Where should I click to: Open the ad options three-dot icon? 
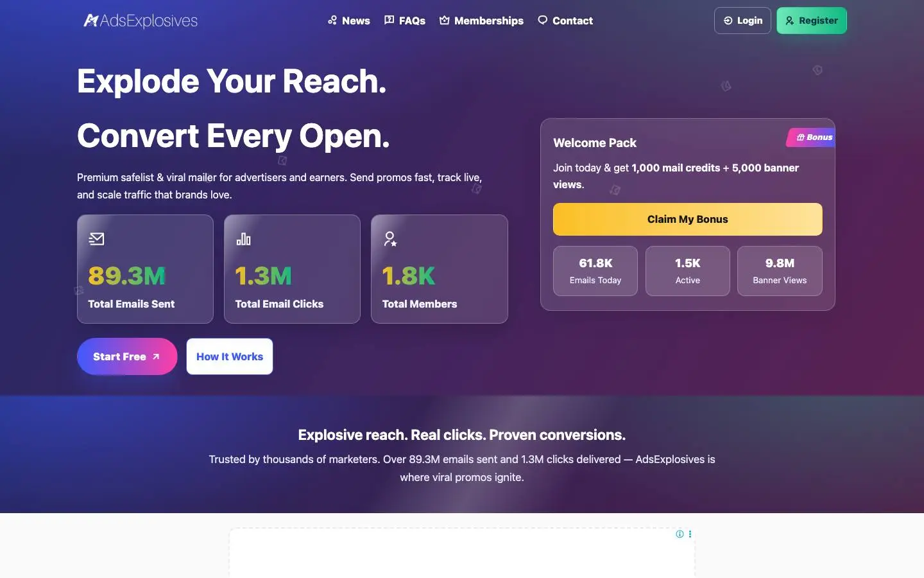[x=690, y=534]
